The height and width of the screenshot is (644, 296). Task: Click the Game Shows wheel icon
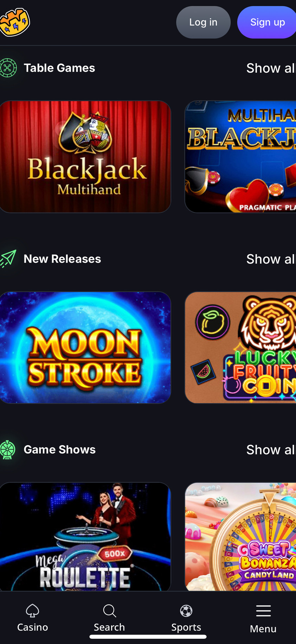[8, 450]
